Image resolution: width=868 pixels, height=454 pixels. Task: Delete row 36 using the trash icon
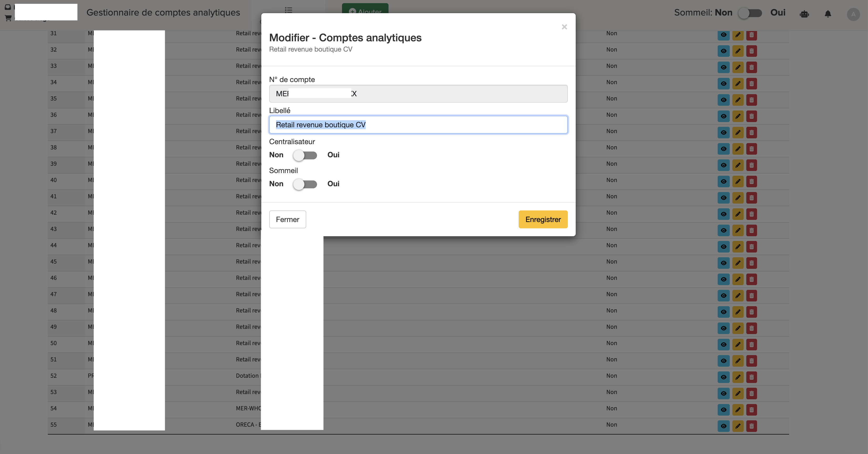(x=751, y=116)
